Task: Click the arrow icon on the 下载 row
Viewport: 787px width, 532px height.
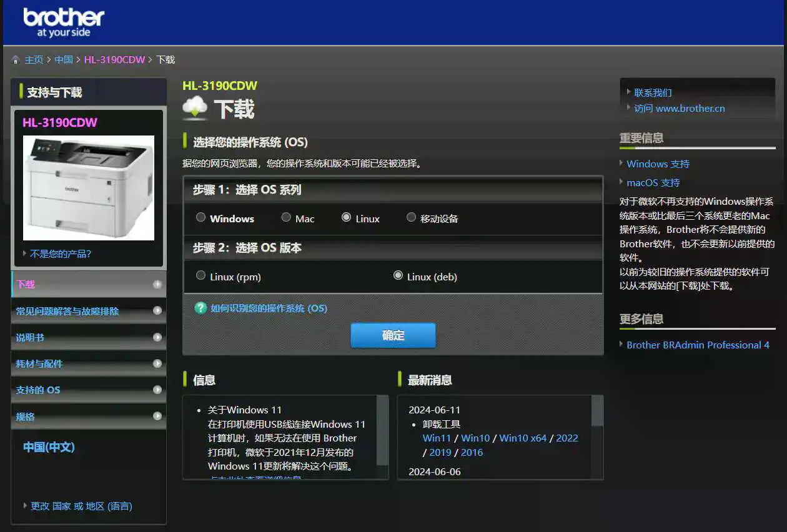Action: click(157, 284)
